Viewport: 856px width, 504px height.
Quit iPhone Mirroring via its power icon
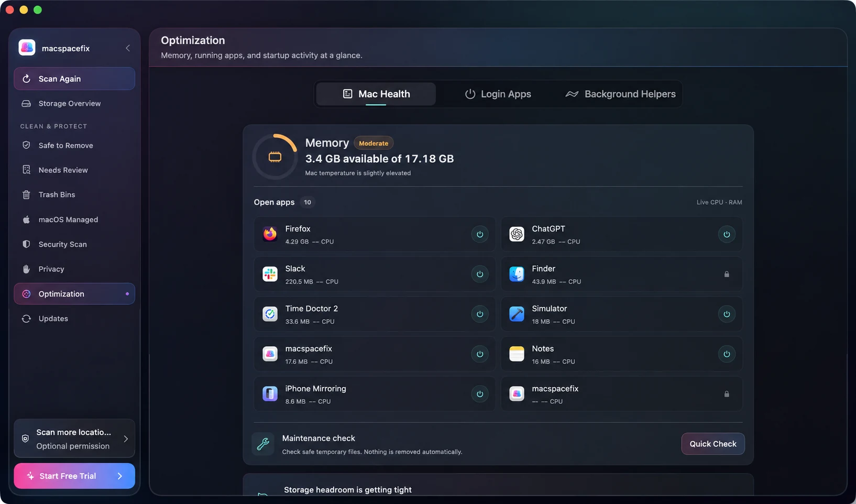point(480,394)
